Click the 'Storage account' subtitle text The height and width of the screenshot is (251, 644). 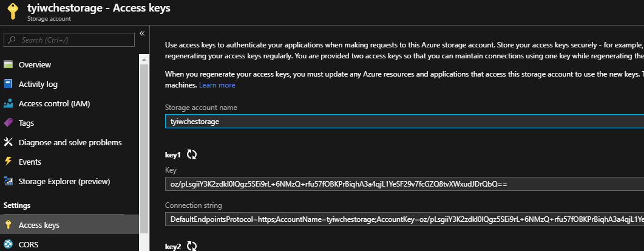49,18
